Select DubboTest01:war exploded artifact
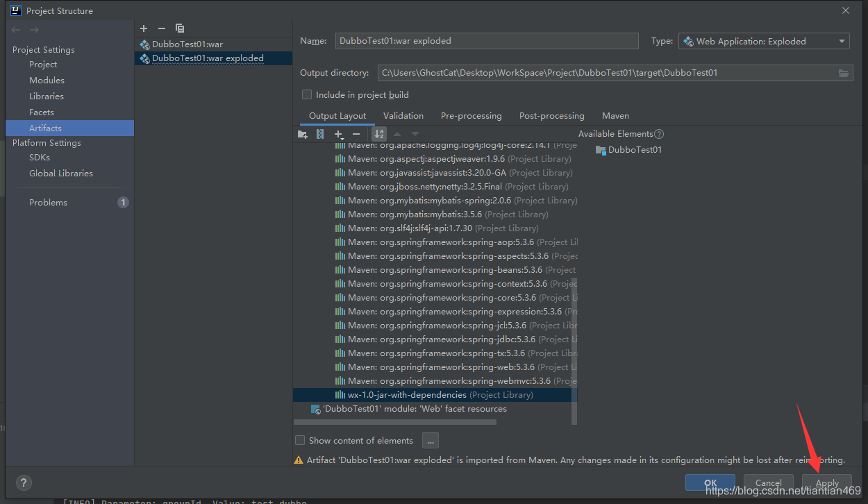868x504 pixels. point(213,58)
